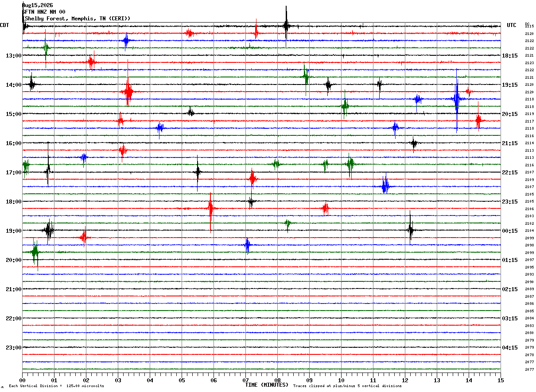The image size is (536, 392).
Task: Click the 19:00 CDT time label
Action: pyautogui.click(x=13, y=231)
